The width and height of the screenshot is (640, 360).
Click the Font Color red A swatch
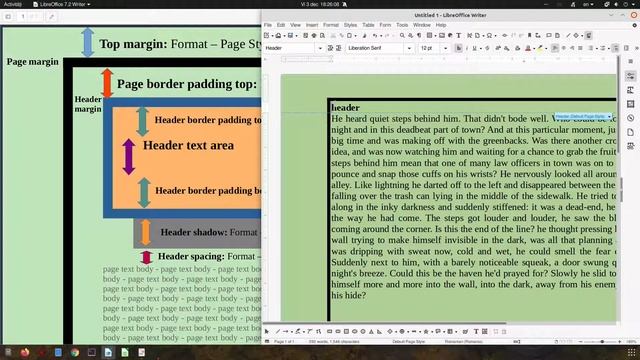tap(528, 48)
